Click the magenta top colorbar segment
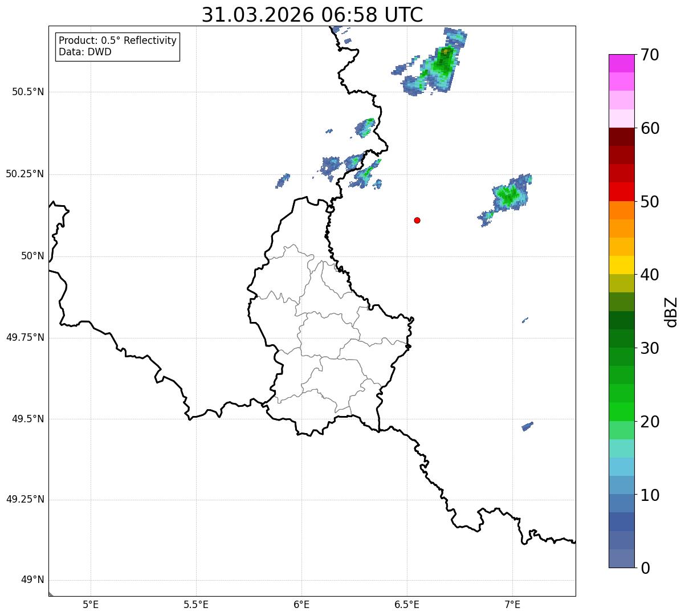This screenshot has width=685, height=616. [621, 63]
